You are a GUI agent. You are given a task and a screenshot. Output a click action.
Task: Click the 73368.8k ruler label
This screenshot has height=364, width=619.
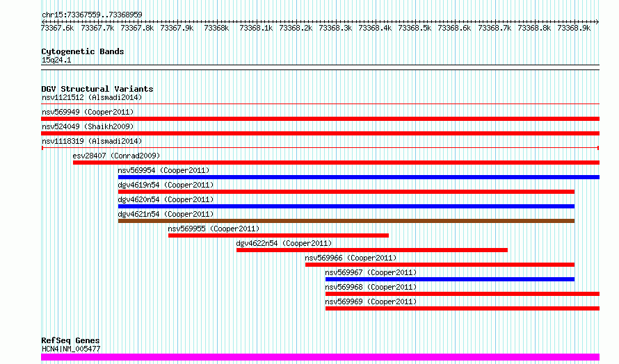534,28
